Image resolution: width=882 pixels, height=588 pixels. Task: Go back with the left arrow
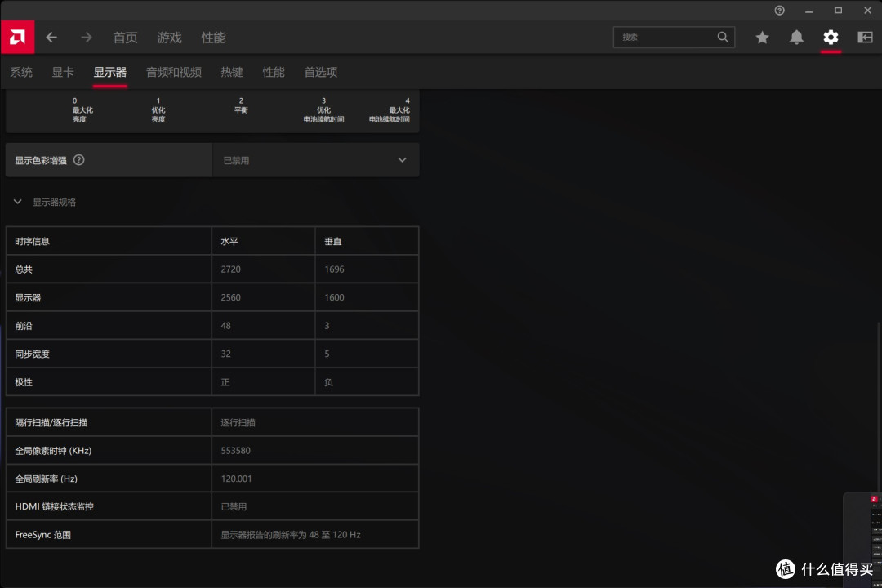tap(51, 37)
